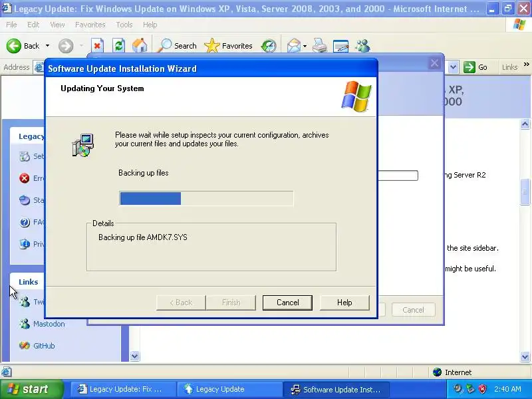Click the IE page icon in address bar
Viewport: 532px width, 399px height.
click(x=39, y=67)
